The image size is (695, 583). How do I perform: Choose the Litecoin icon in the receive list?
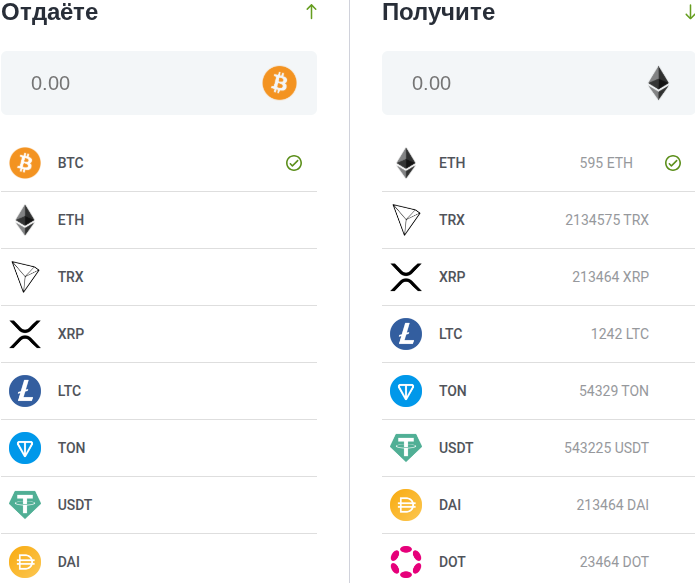406,334
